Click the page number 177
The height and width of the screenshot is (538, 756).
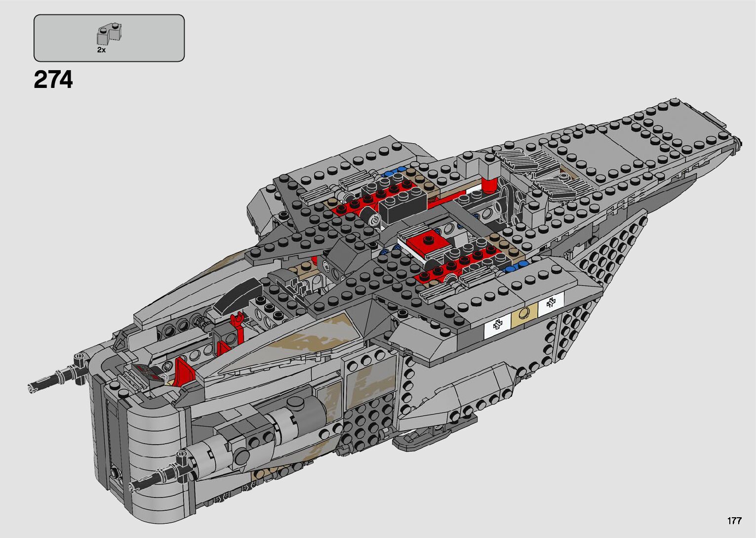click(x=734, y=521)
